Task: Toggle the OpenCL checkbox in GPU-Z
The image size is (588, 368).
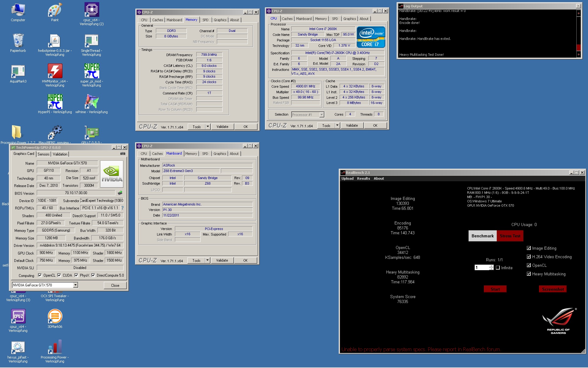Action: 40,275
